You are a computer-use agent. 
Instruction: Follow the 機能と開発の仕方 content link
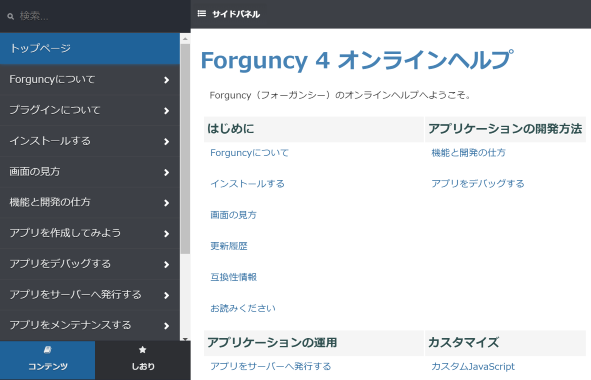click(x=469, y=153)
